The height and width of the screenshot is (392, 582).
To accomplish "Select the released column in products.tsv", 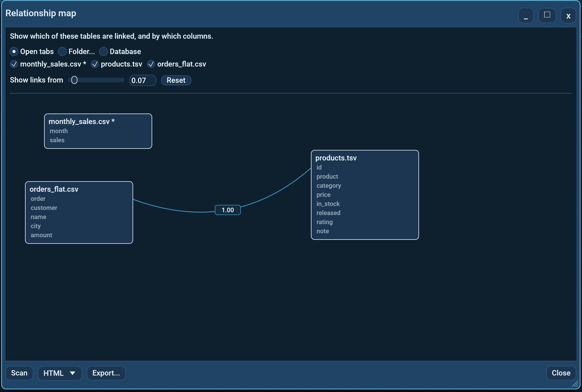I will pyautogui.click(x=329, y=213).
